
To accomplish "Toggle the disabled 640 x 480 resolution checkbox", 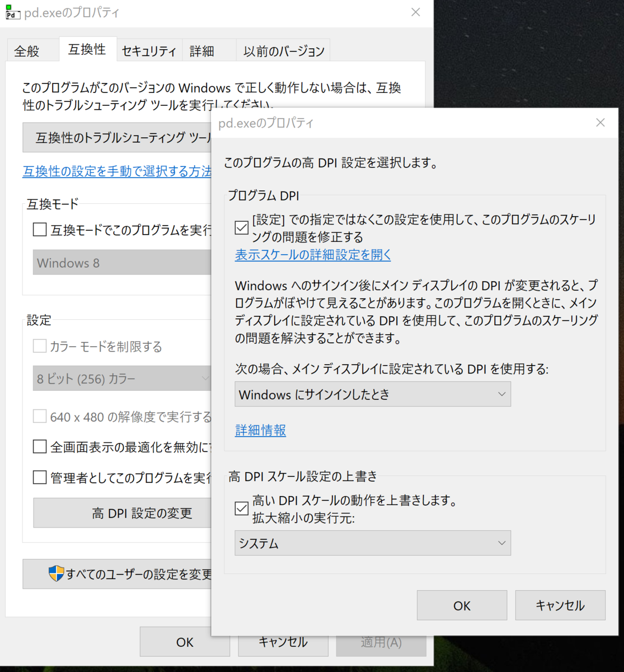I will tap(40, 417).
